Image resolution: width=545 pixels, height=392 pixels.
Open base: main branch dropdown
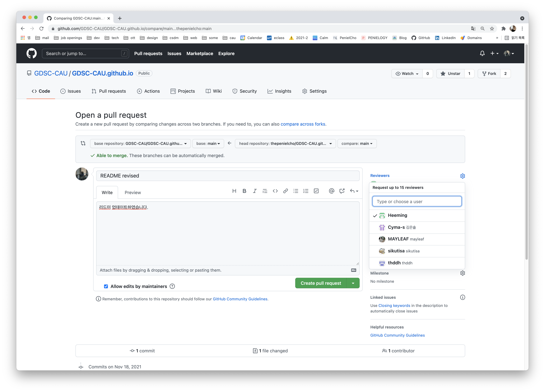208,144
